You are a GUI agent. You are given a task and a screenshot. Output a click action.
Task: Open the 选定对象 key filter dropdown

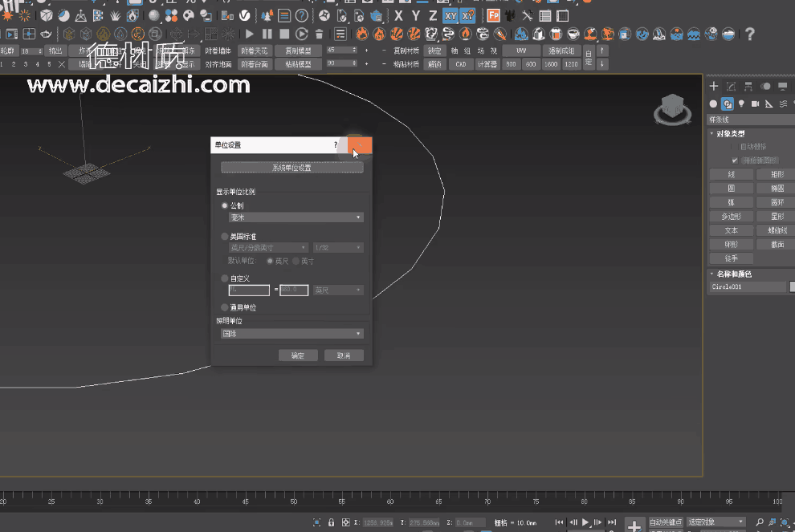(716, 522)
